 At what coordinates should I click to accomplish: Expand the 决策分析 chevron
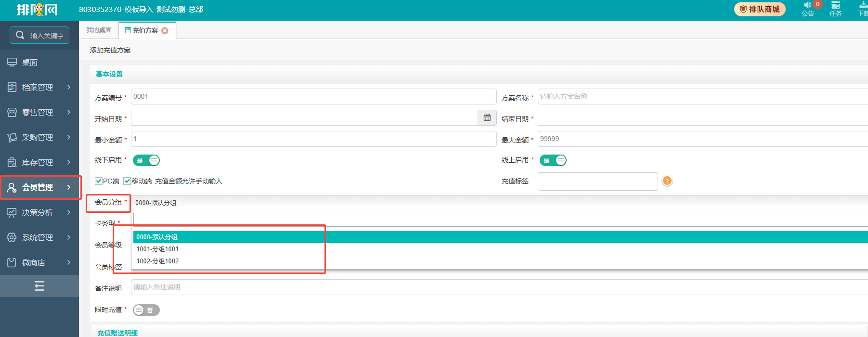point(69,212)
